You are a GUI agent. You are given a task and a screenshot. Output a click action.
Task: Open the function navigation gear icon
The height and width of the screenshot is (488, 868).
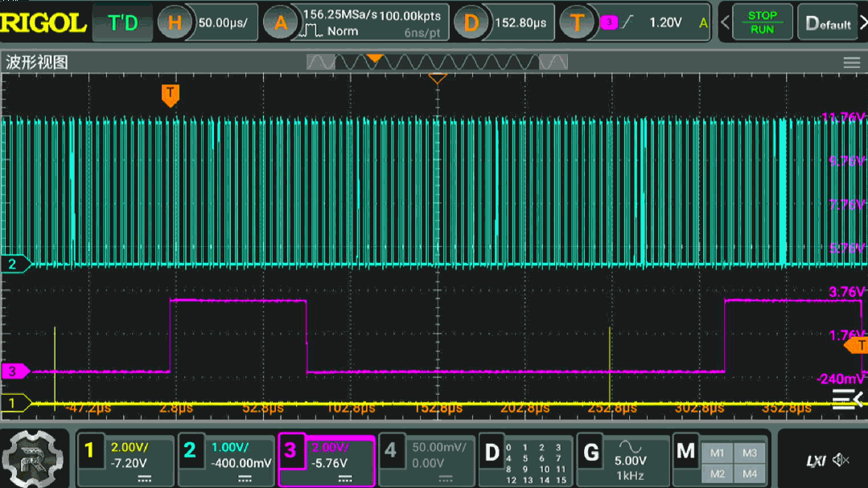coord(34,460)
